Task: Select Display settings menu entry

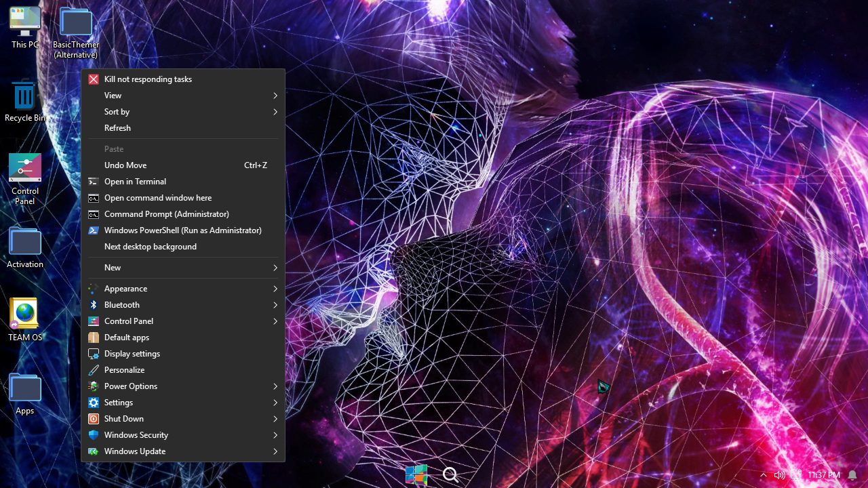Action: coord(183,354)
